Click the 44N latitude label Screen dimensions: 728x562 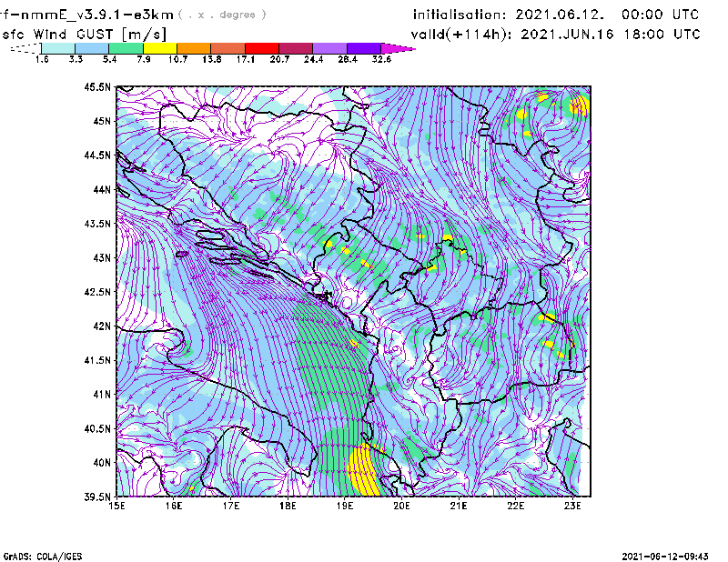pos(102,189)
